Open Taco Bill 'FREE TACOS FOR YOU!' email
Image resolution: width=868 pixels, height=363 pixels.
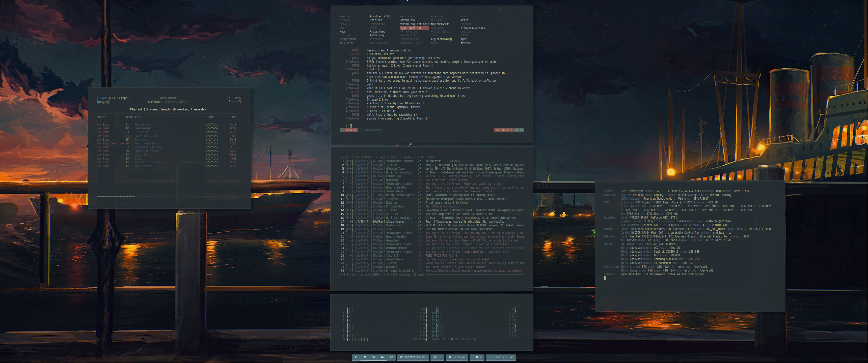pyautogui.click(x=432, y=256)
